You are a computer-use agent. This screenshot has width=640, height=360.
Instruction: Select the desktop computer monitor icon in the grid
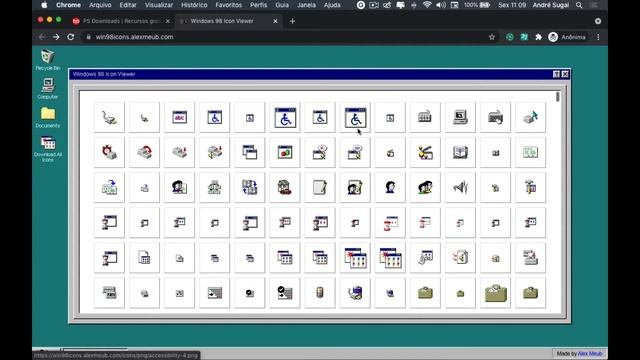460,118
